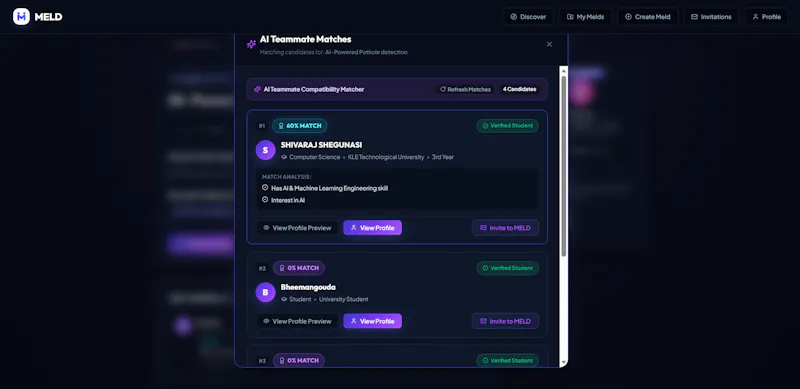The width and height of the screenshot is (800, 389).
Task: View Profile of Bheemangouda
Action: [372, 321]
